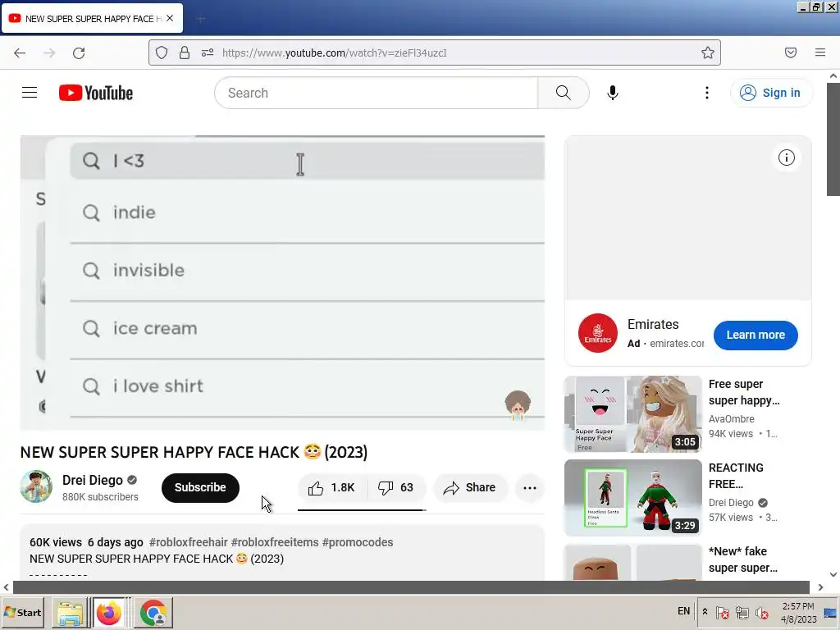Open the Drei Diego channel name link

(93, 480)
